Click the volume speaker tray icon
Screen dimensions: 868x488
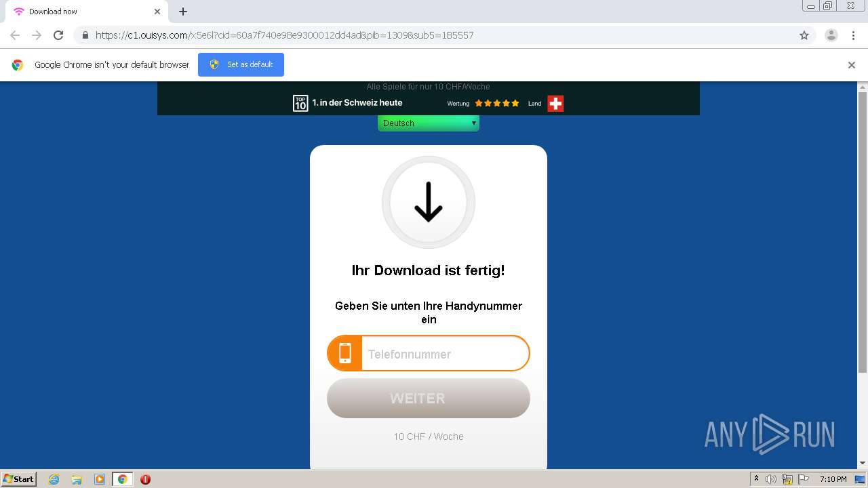click(771, 479)
